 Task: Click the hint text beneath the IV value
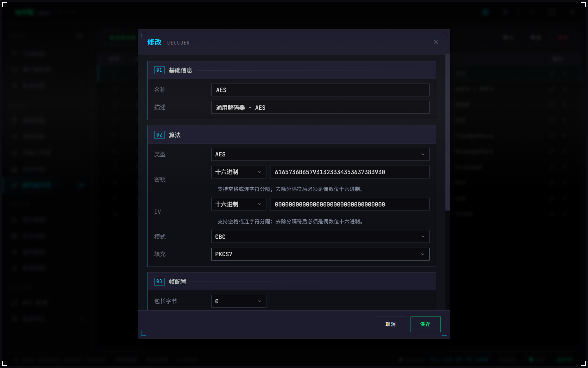tap(290, 222)
